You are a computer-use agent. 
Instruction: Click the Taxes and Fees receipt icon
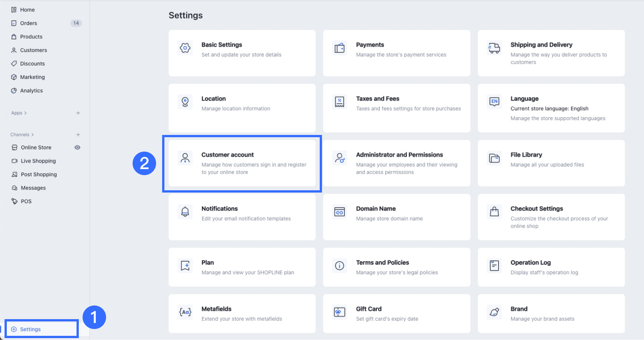pos(339,102)
